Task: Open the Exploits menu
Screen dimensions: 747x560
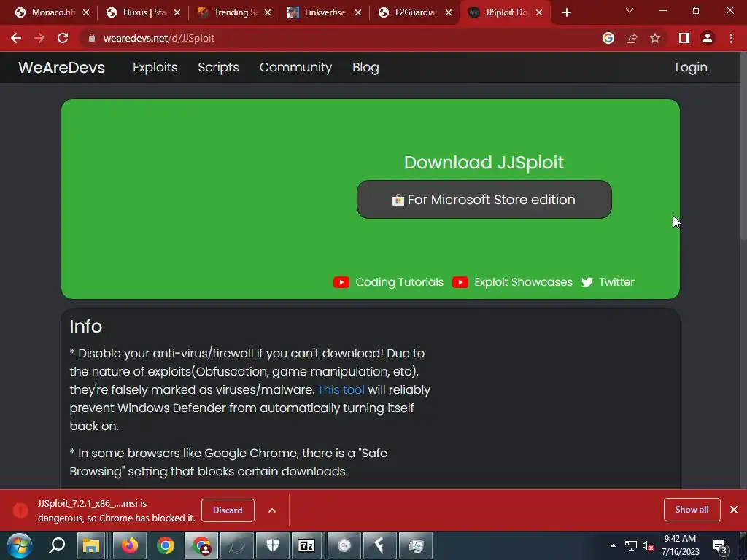Action: (x=155, y=67)
